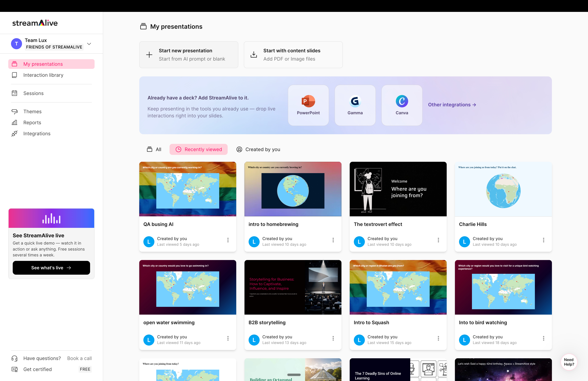Open Into to bird watching thumbnail
Screen dimensions: 588x381
coord(504,287)
